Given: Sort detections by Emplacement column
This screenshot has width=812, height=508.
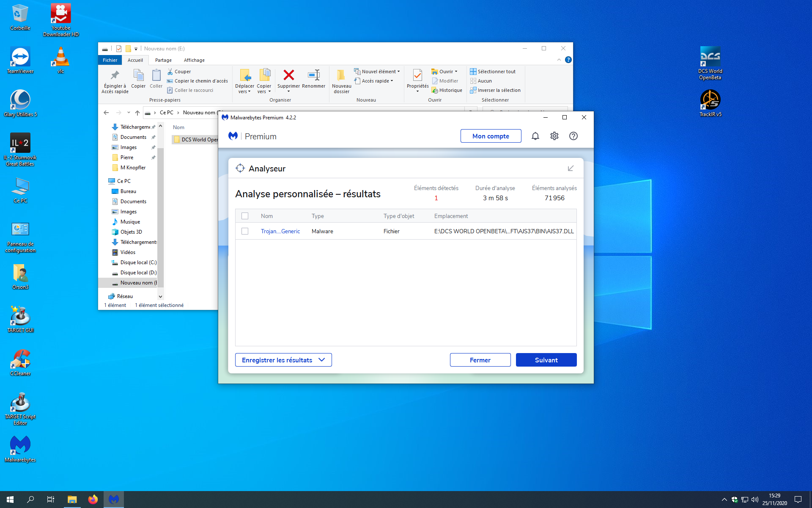Looking at the screenshot, I should [451, 216].
